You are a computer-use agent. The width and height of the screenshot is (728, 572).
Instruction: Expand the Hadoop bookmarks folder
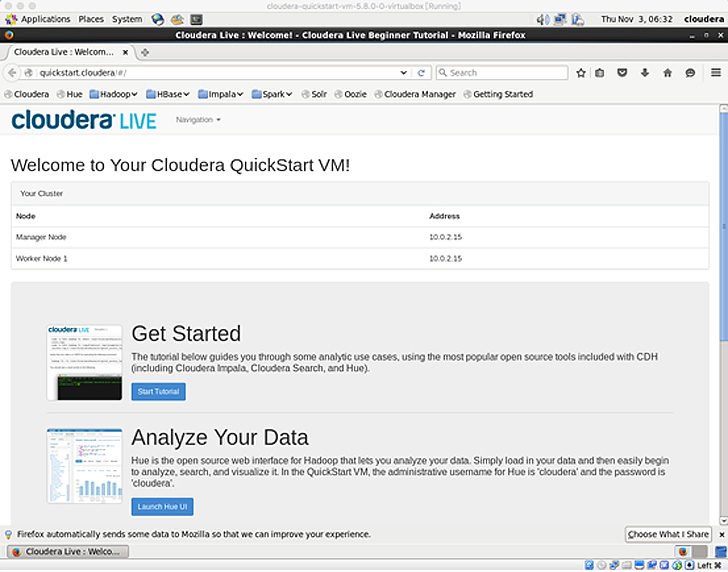pos(114,94)
